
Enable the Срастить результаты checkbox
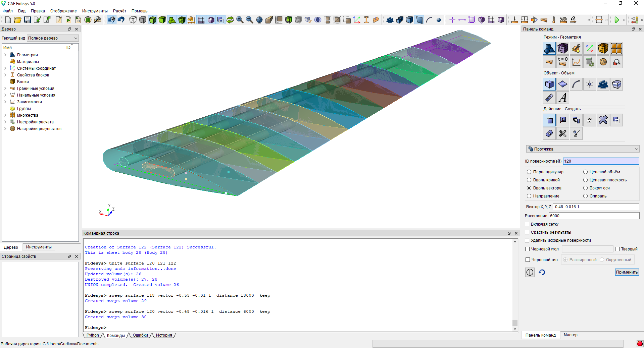[x=527, y=232]
